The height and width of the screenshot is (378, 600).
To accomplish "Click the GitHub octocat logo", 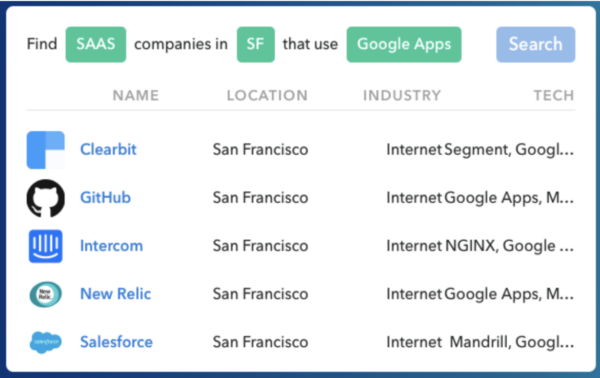I will click(46, 198).
